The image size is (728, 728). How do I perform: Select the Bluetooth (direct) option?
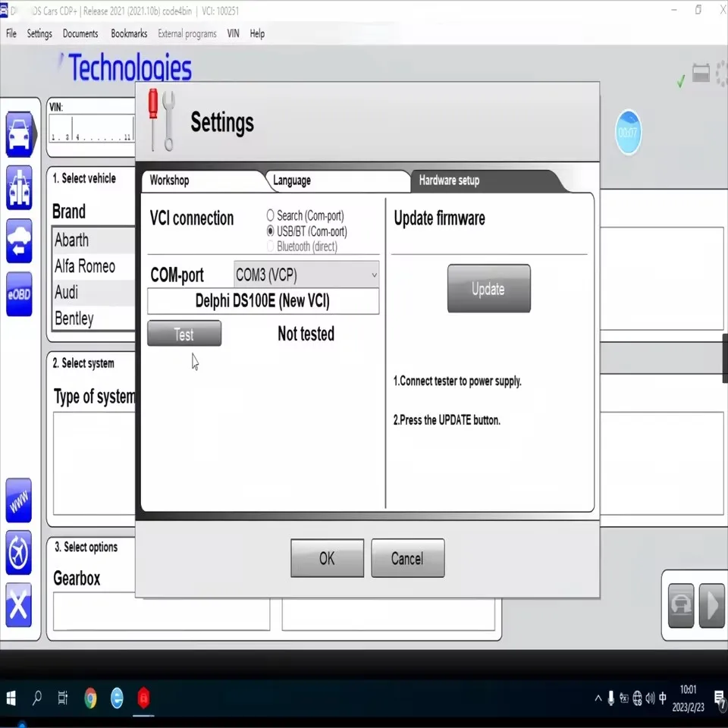271,246
